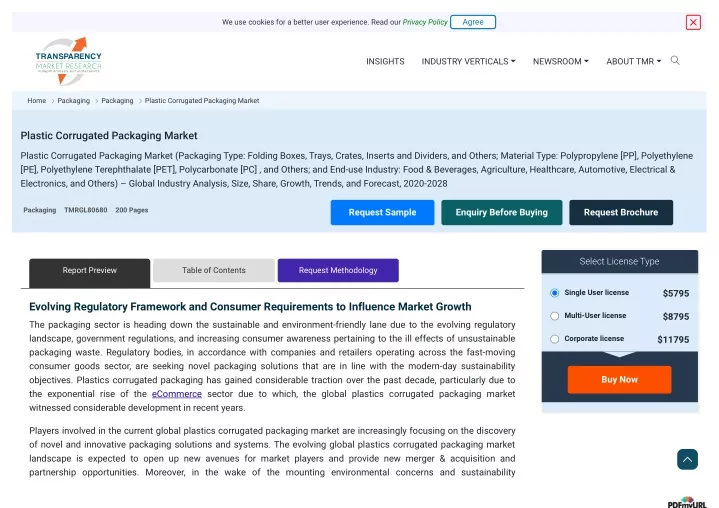The height and width of the screenshot is (508, 719).
Task: Open the search magnifier icon
Action: pyautogui.click(x=675, y=61)
